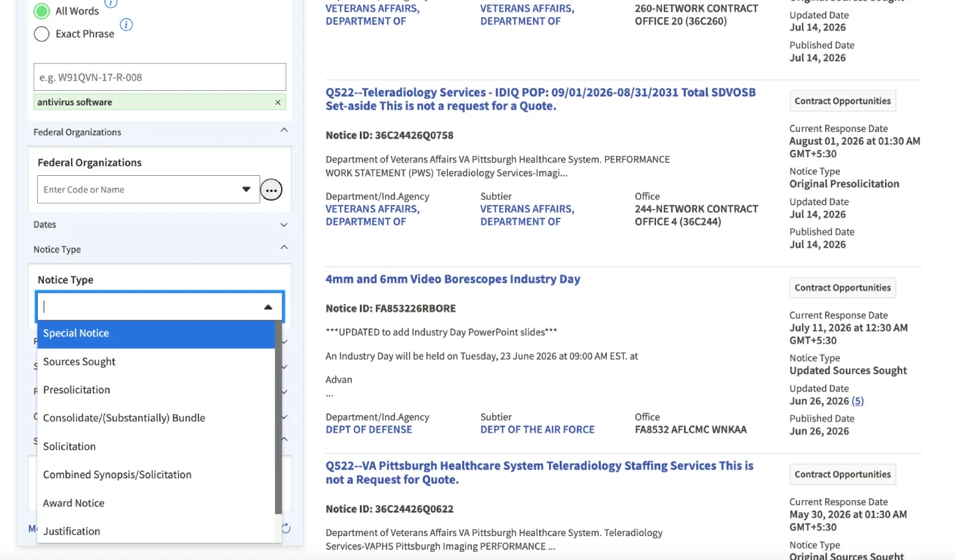Choose Presolicitation notice type
The height and width of the screenshot is (560, 956).
[156, 389]
